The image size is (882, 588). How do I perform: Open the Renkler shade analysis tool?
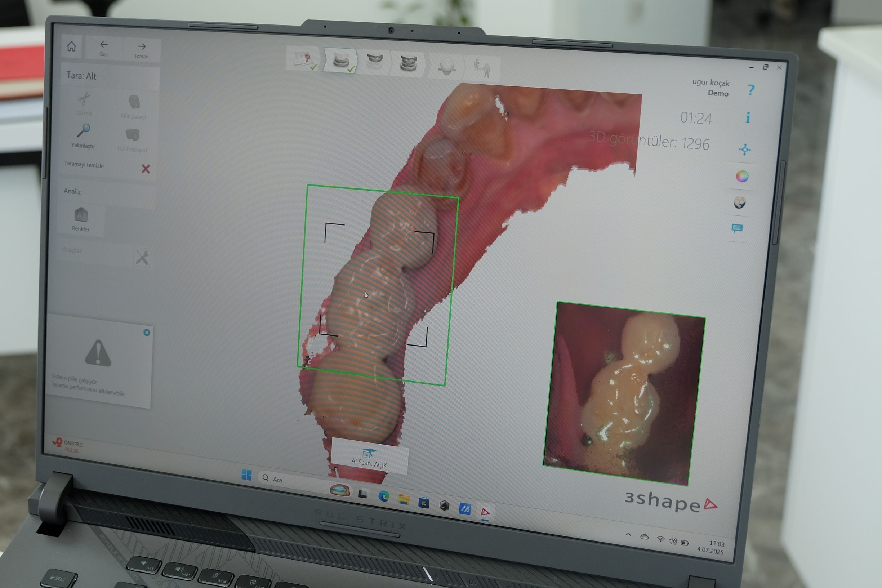[81, 217]
